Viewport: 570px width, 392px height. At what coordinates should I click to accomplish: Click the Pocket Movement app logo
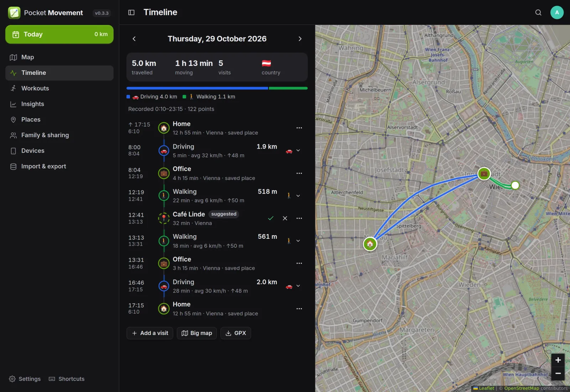[14, 13]
